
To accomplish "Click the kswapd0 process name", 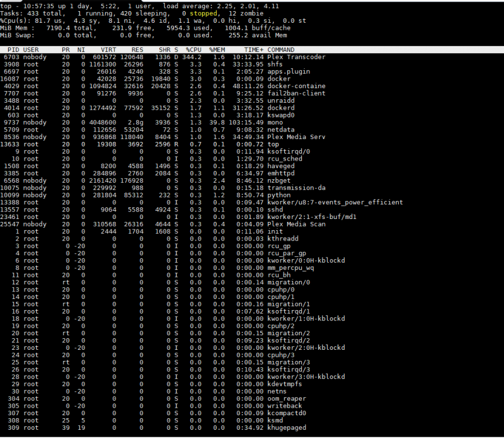I will click(x=281, y=115).
